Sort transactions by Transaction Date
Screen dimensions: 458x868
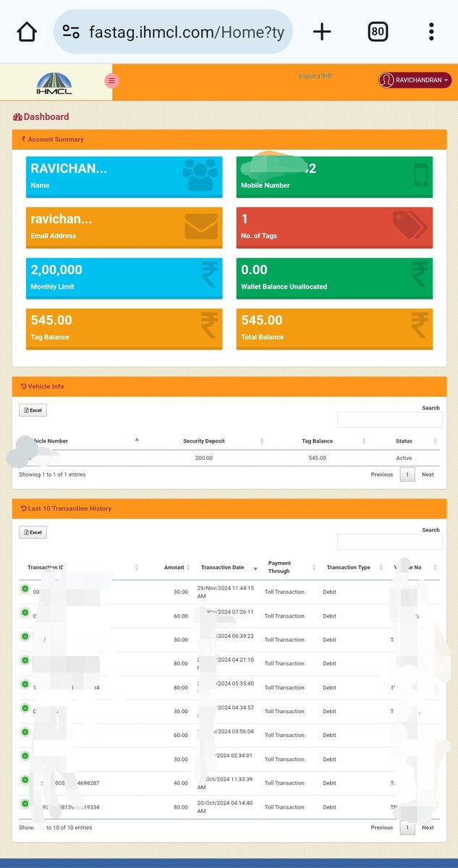227,567
